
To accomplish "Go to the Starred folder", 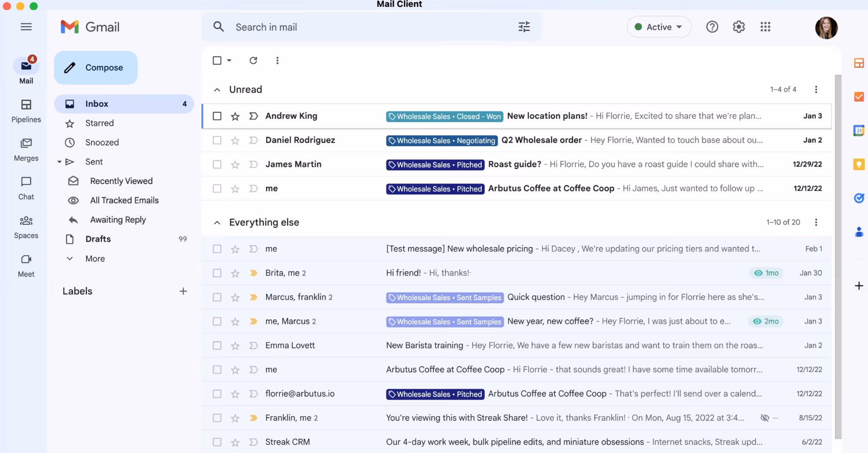I will tap(99, 123).
